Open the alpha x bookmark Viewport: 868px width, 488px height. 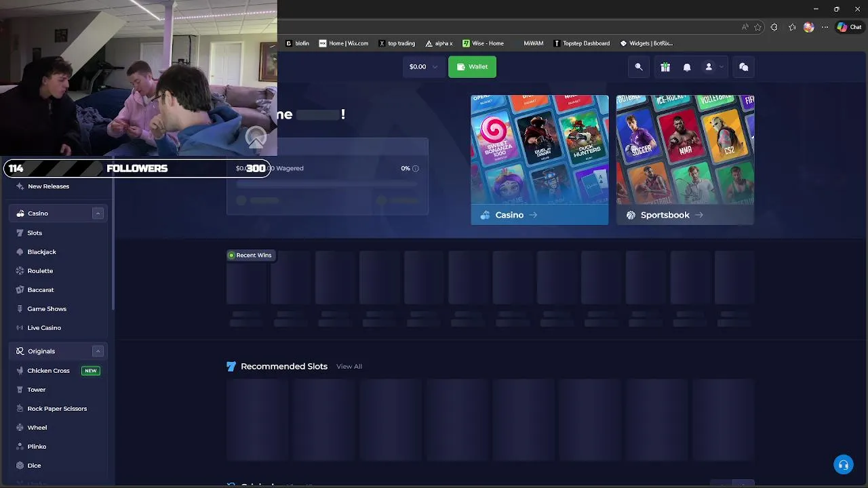coord(439,43)
